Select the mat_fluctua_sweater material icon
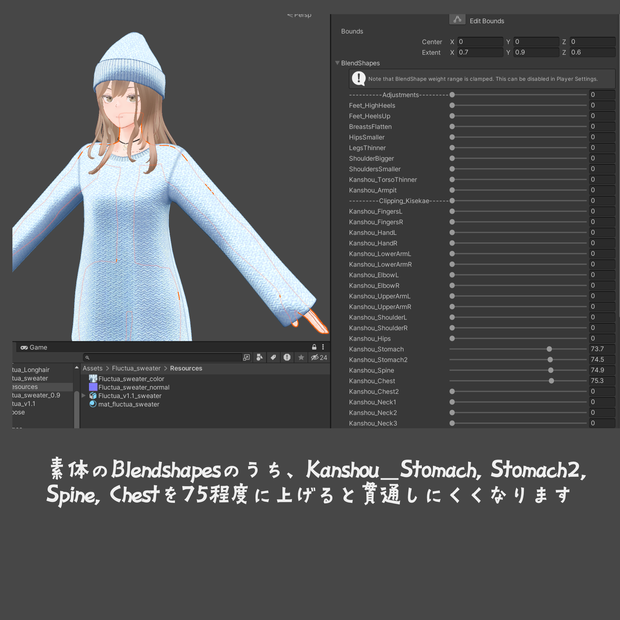The width and height of the screenshot is (620, 620). pos(93,404)
